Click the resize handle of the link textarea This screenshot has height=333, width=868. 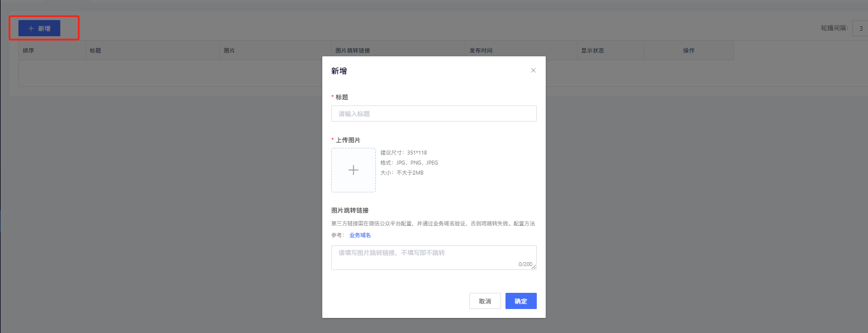point(534,267)
